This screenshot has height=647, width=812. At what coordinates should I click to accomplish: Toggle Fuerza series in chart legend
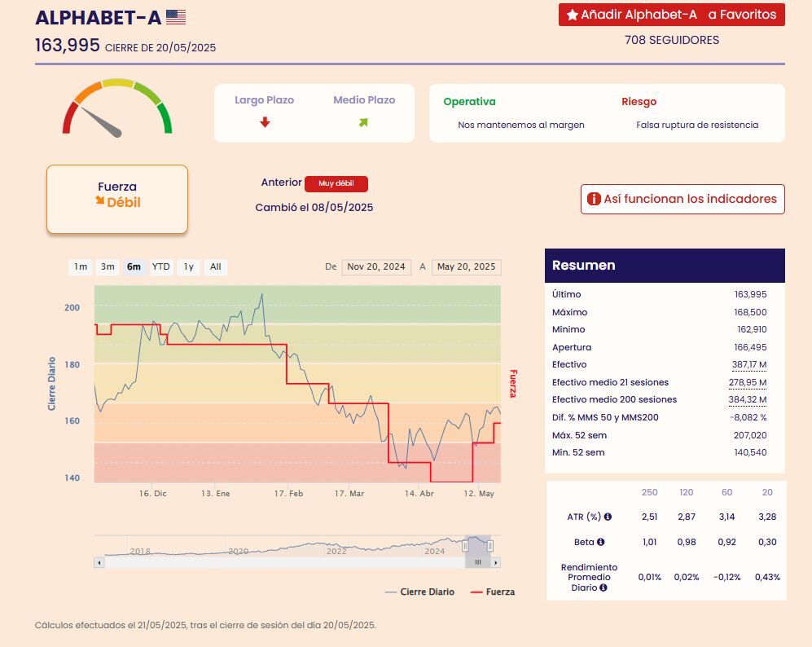(493, 592)
